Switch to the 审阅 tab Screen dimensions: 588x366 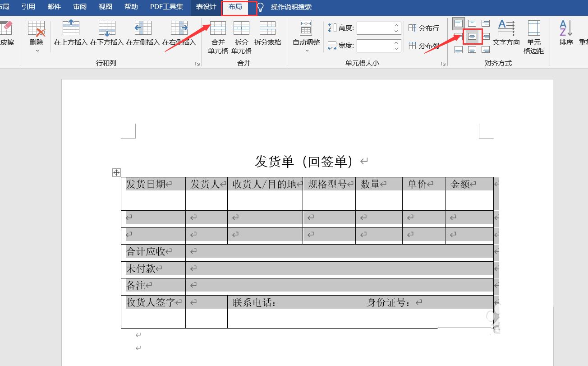80,7
